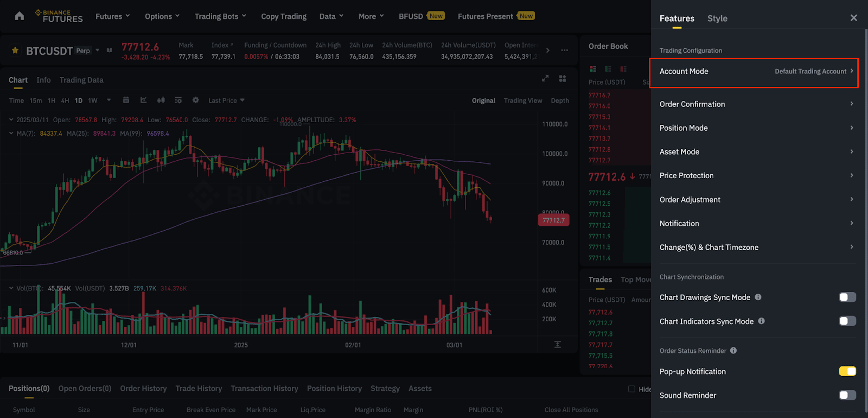Viewport: 868px width, 418px height.
Task: View Order Status Reminder info icon
Action: (x=733, y=351)
